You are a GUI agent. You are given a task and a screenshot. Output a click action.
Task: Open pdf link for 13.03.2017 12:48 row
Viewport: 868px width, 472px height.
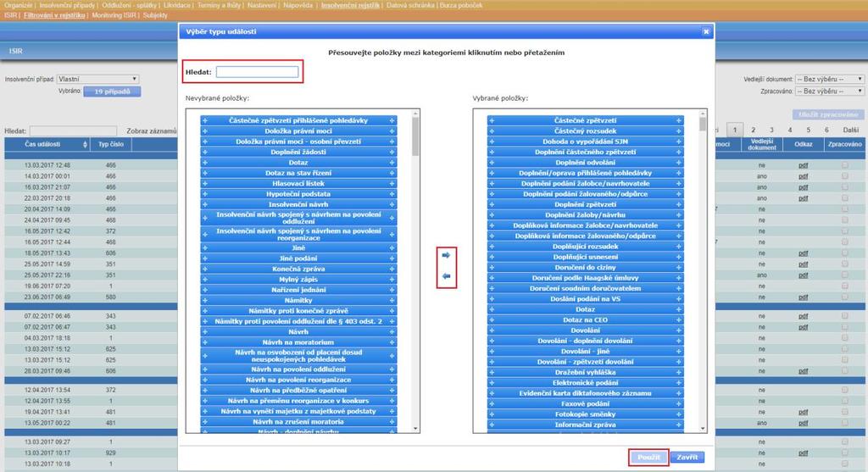[804, 165]
